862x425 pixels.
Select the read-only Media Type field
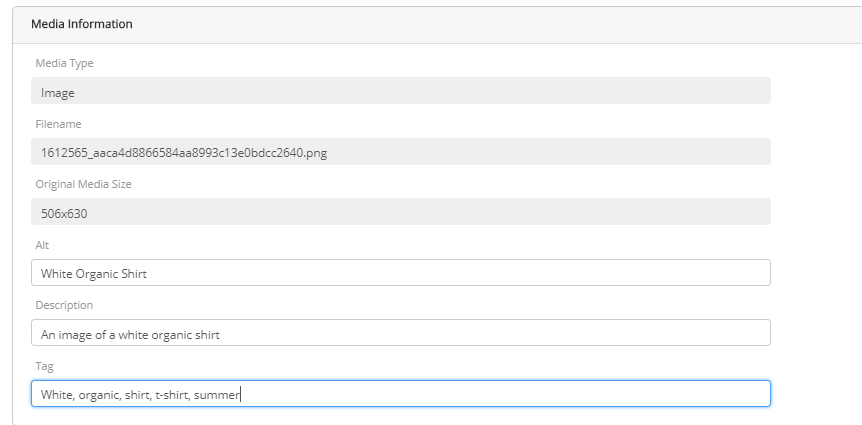400,92
